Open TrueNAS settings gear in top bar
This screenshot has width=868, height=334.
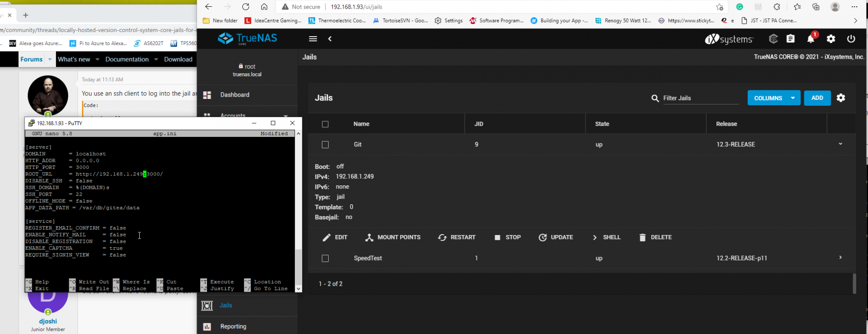pyautogui.click(x=831, y=39)
